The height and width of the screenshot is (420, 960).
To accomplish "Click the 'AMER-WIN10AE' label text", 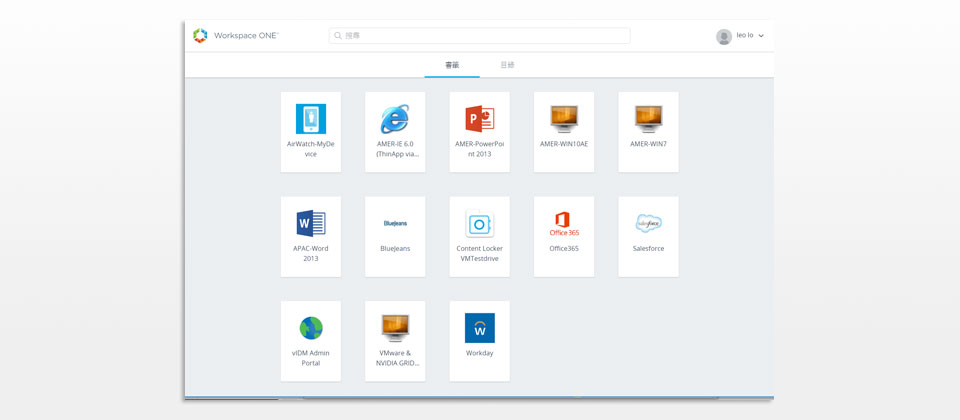I will pyautogui.click(x=564, y=144).
